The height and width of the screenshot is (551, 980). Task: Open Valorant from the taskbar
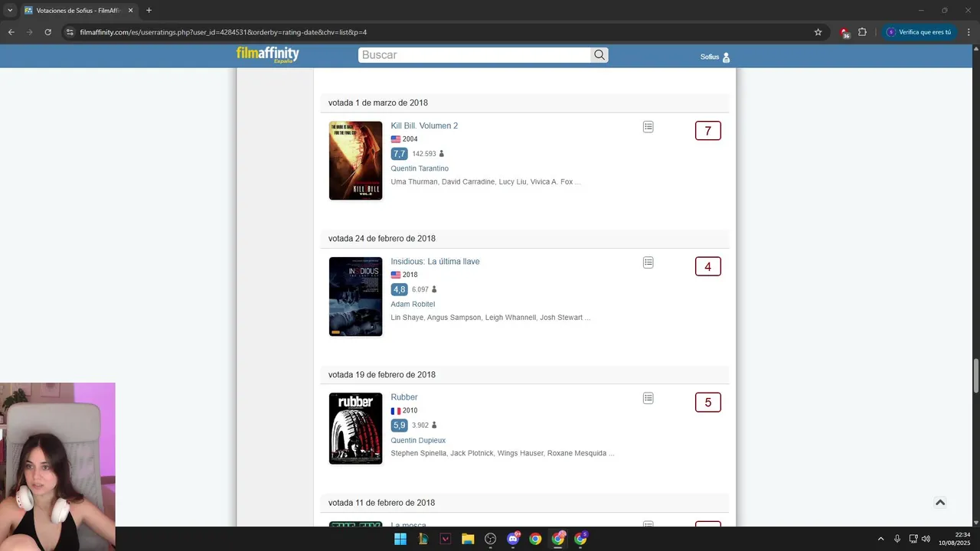446,539
